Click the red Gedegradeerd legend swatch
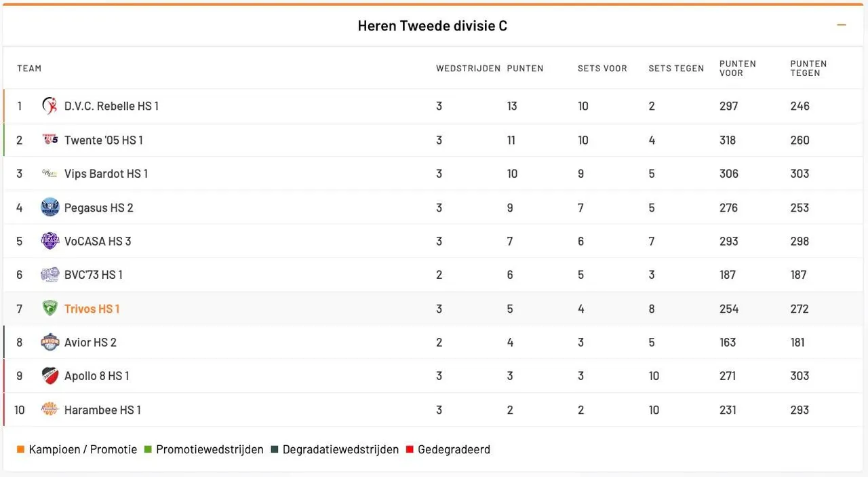Screen dimensions: 868x477 [x=410, y=449]
